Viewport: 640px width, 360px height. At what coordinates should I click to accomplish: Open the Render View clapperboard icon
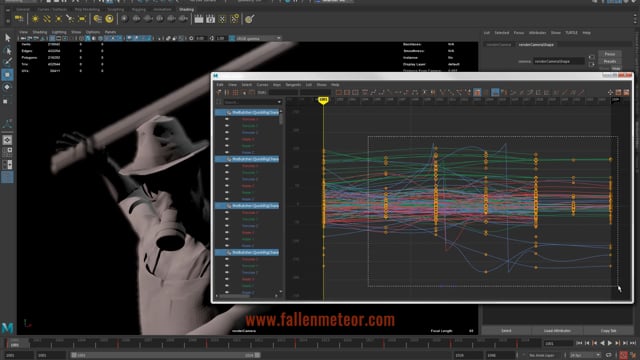[x=199, y=19]
